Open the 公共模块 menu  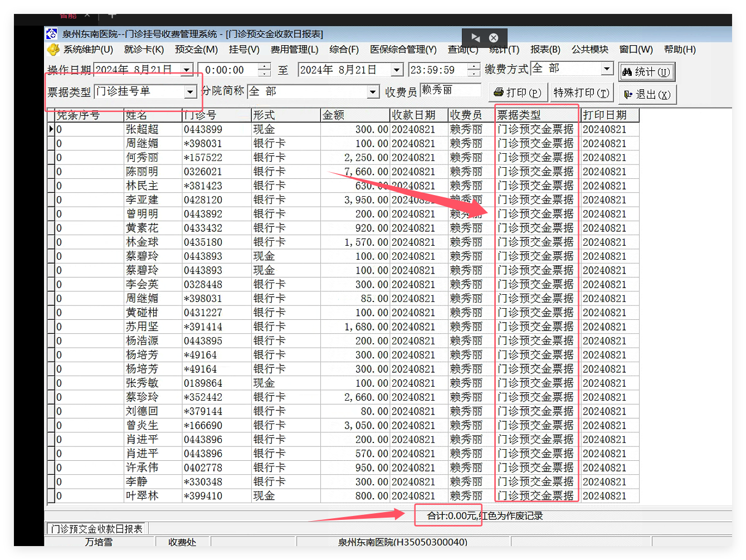(x=590, y=50)
